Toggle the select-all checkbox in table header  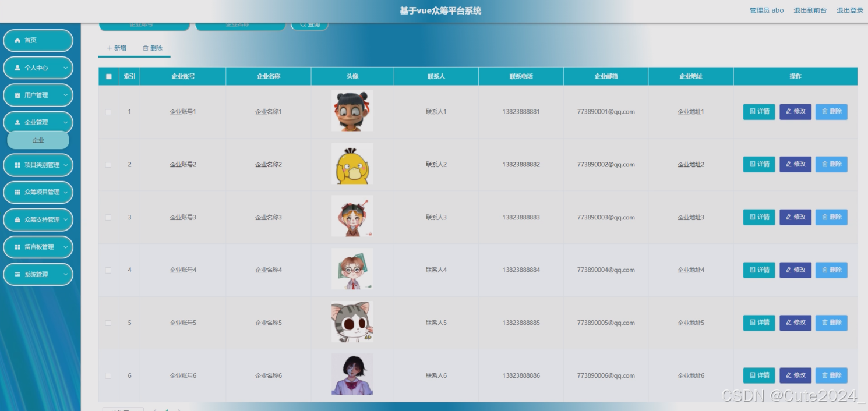tap(108, 76)
